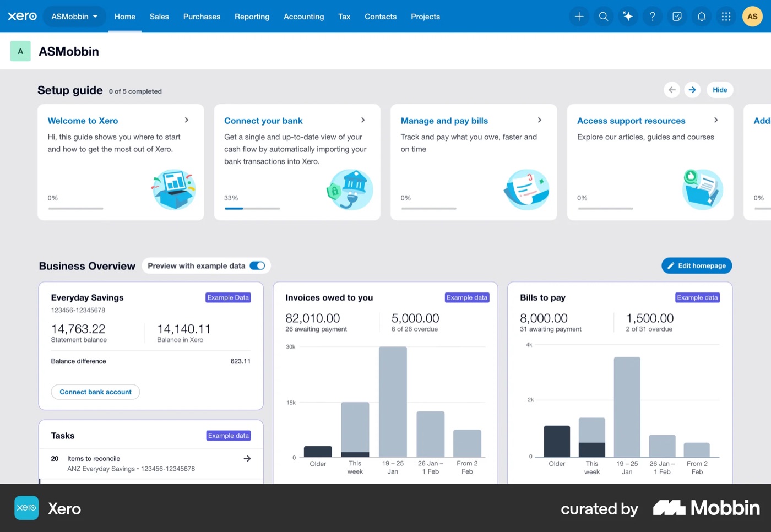Expand Manage and pay bills chevron

[540, 120]
